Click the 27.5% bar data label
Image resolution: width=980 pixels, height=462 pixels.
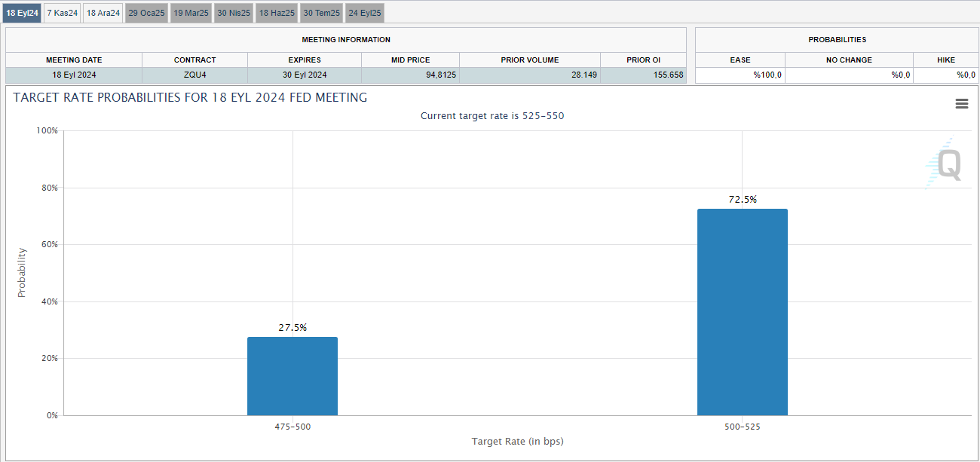[x=292, y=328]
